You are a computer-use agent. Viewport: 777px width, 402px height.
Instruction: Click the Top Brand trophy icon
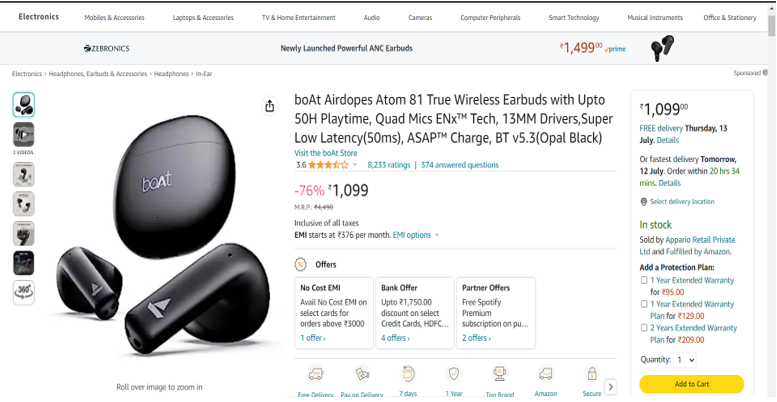tap(500, 373)
